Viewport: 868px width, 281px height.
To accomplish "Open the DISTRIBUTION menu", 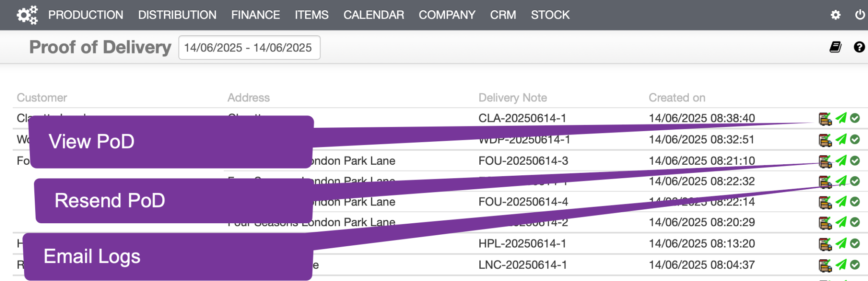I will (x=177, y=15).
